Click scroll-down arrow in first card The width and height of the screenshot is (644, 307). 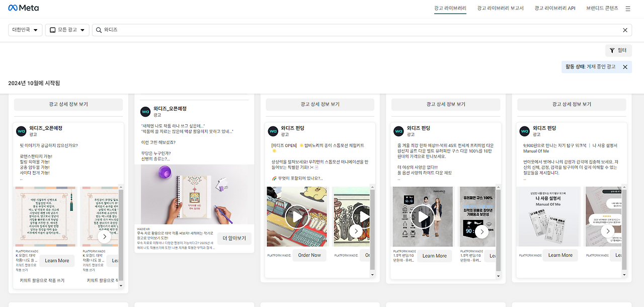121,285
